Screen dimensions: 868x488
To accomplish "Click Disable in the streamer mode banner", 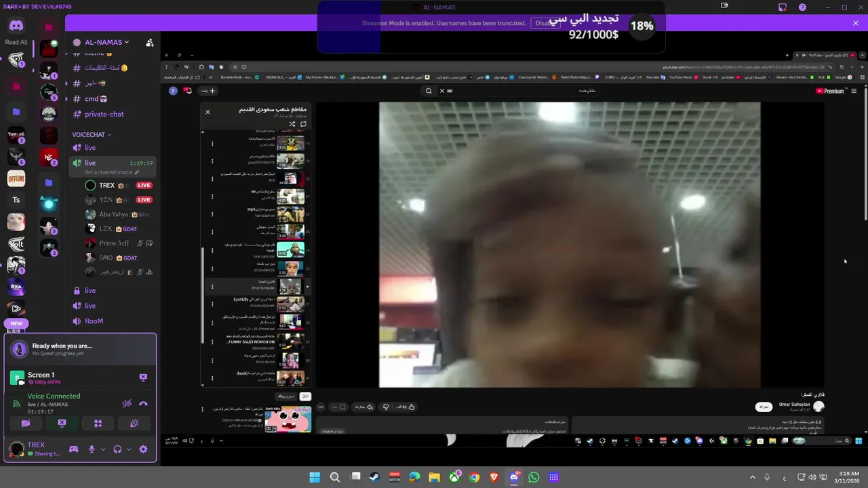I will (x=545, y=23).
